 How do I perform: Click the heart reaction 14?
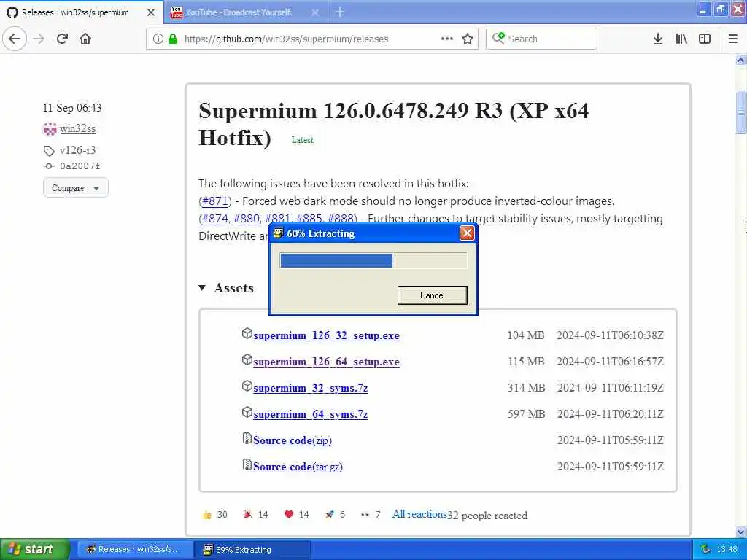pyautogui.click(x=297, y=515)
